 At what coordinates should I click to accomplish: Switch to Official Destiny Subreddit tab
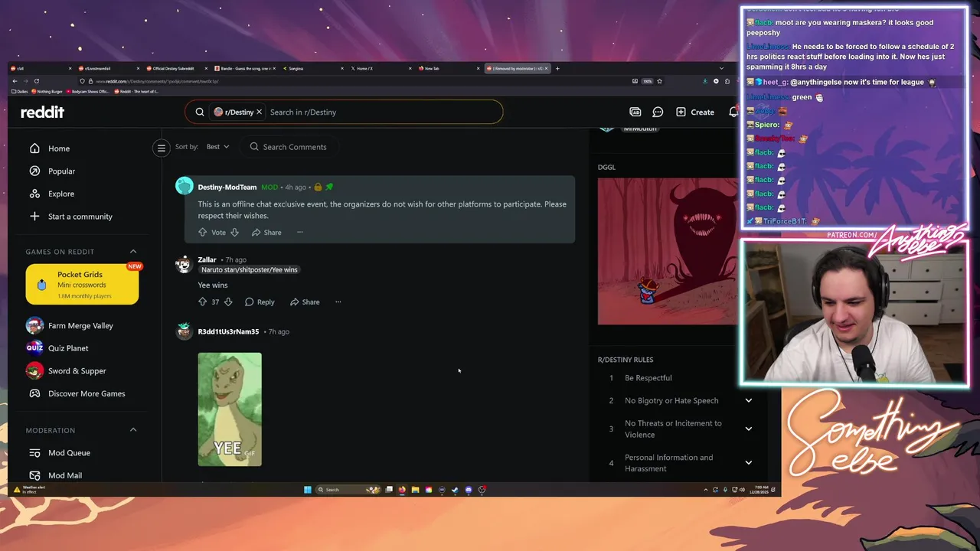(x=174, y=69)
